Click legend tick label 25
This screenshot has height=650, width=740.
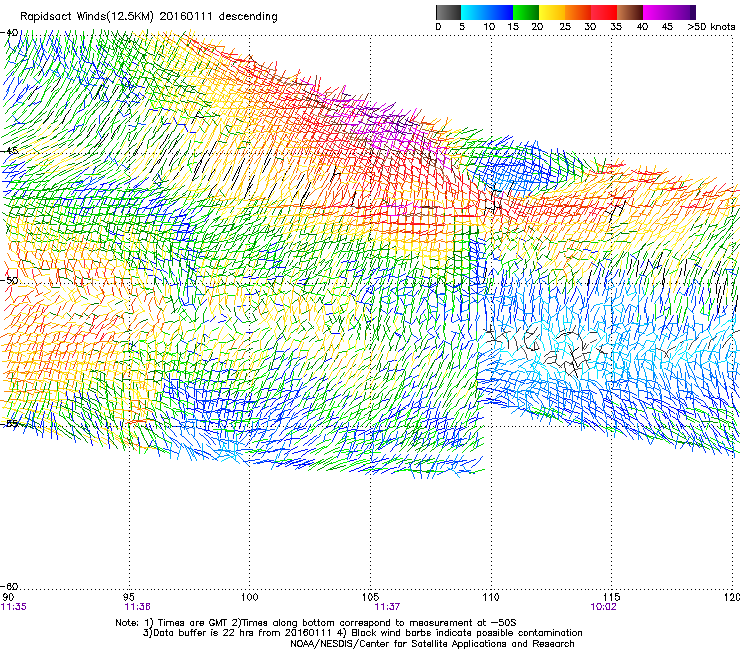[x=565, y=27]
